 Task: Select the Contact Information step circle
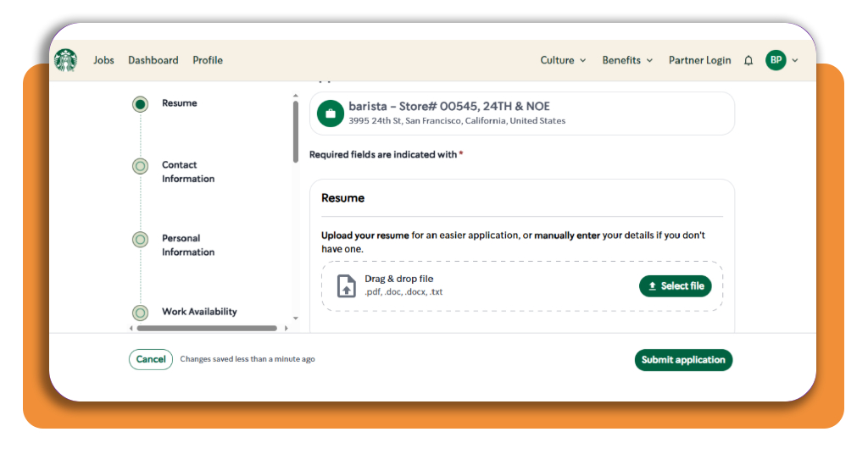[x=140, y=166]
